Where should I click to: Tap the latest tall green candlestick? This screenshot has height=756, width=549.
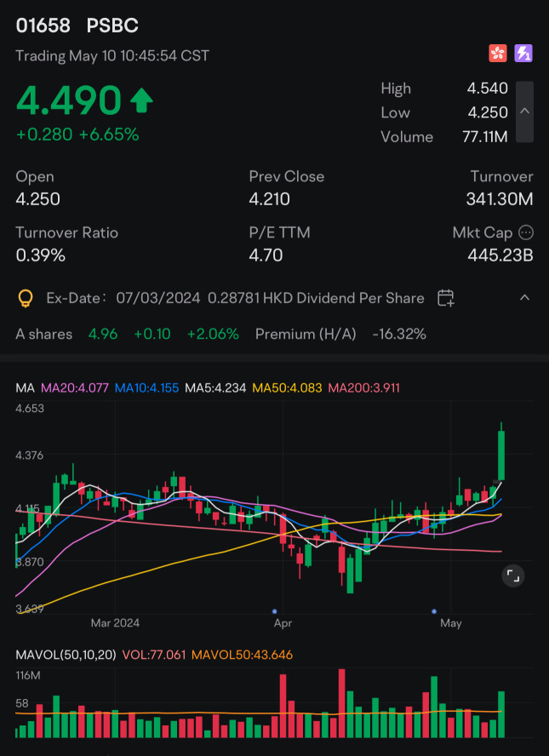[x=501, y=451]
